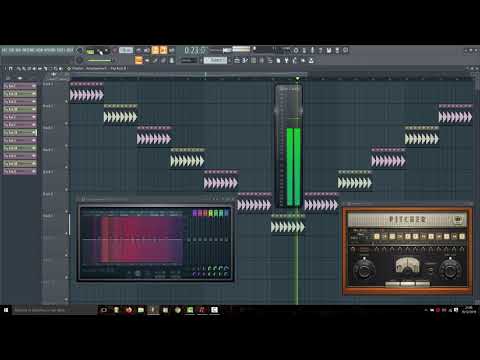Adjust the tempo display value

point(126,50)
